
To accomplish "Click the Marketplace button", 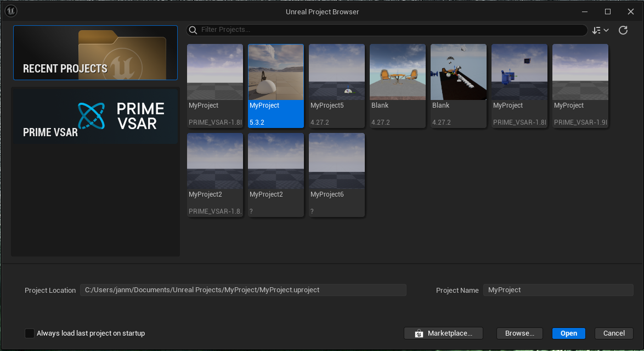I will [x=443, y=333].
